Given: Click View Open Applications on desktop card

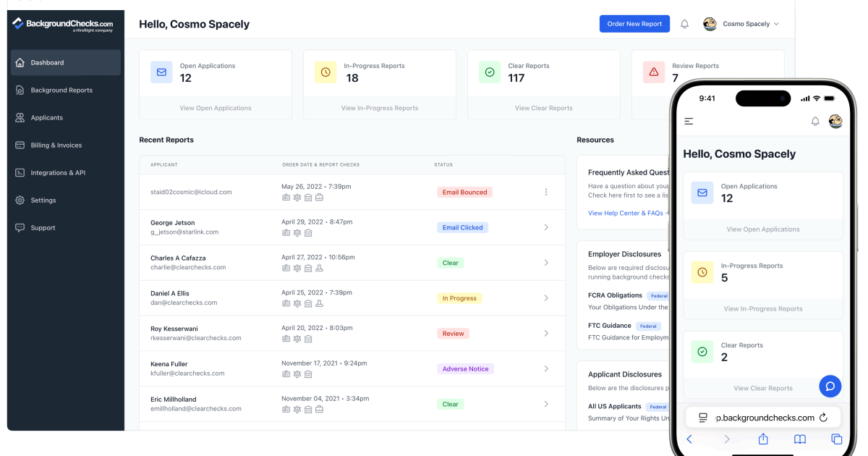Looking at the screenshot, I should point(216,108).
